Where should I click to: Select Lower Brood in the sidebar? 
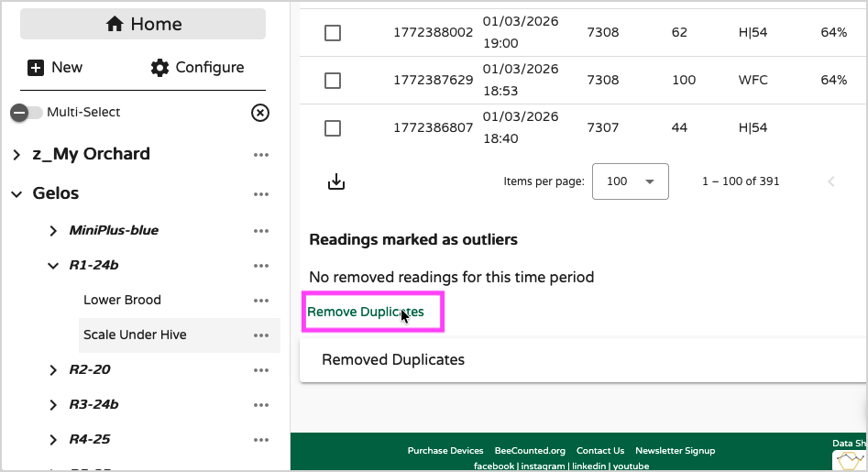click(x=122, y=301)
